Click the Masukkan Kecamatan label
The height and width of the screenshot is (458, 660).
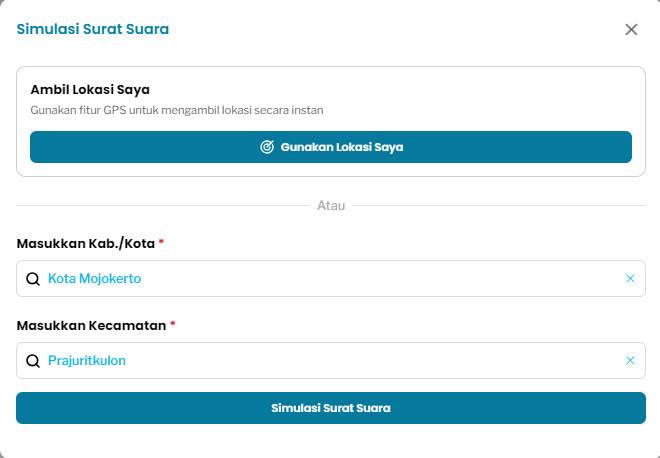point(91,325)
